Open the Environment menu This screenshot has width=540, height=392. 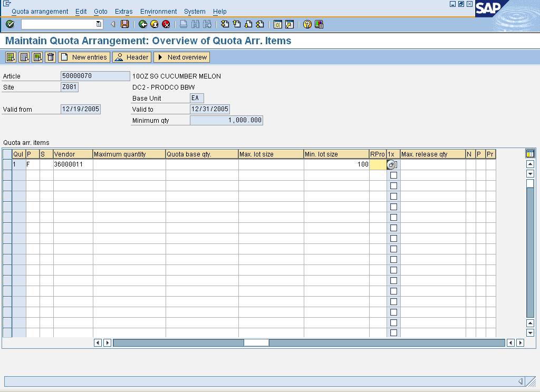[x=158, y=12]
